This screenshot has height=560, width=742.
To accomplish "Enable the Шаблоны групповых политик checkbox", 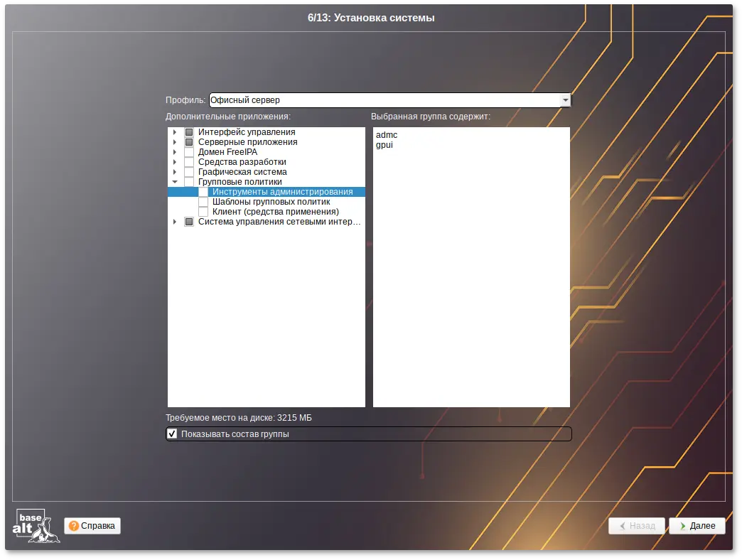I will [x=203, y=202].
